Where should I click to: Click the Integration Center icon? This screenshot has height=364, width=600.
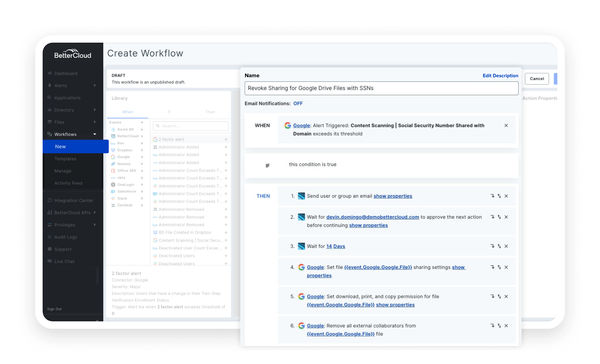tap(49, 200)
